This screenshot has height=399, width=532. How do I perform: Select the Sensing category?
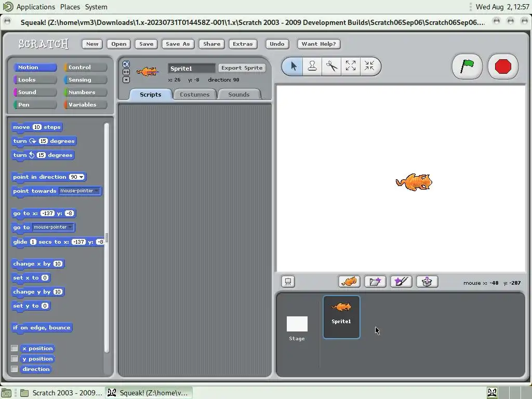(x=86, y=79)
